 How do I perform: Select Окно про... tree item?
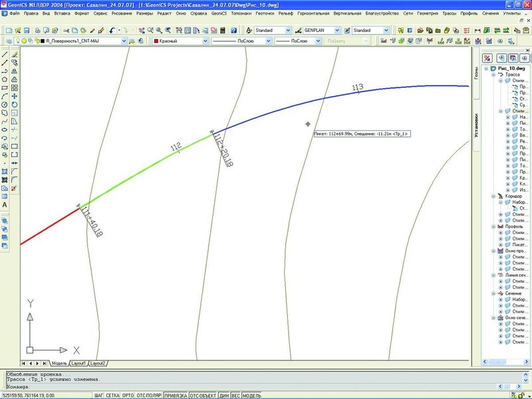click(x=517, y=251)
